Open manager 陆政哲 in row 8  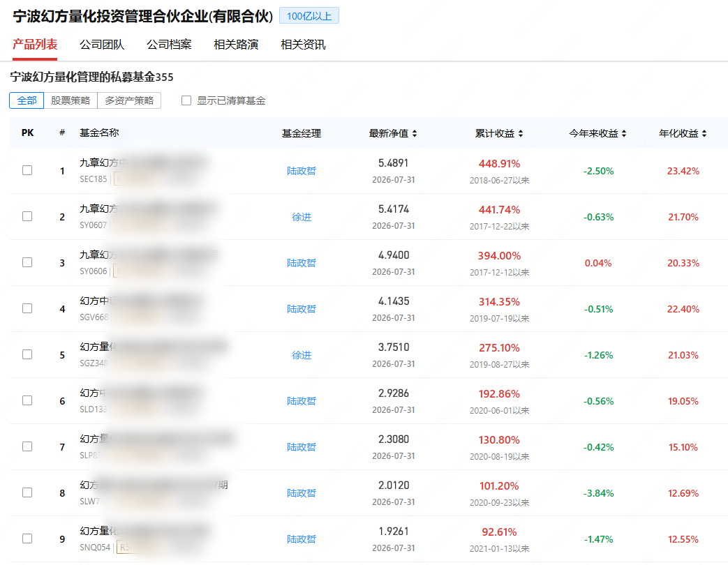click(302, 492)
